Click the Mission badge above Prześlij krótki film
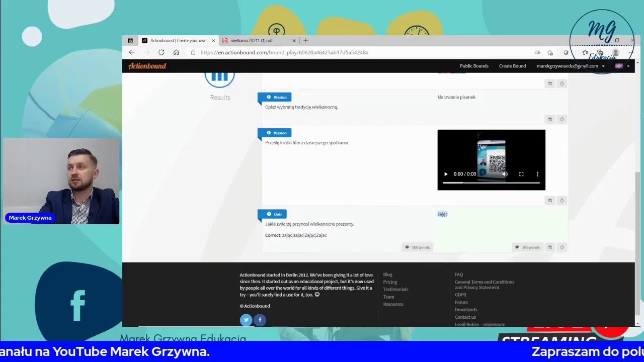The width and height of the screenshot is (644, 362). [x=274, y=133]
